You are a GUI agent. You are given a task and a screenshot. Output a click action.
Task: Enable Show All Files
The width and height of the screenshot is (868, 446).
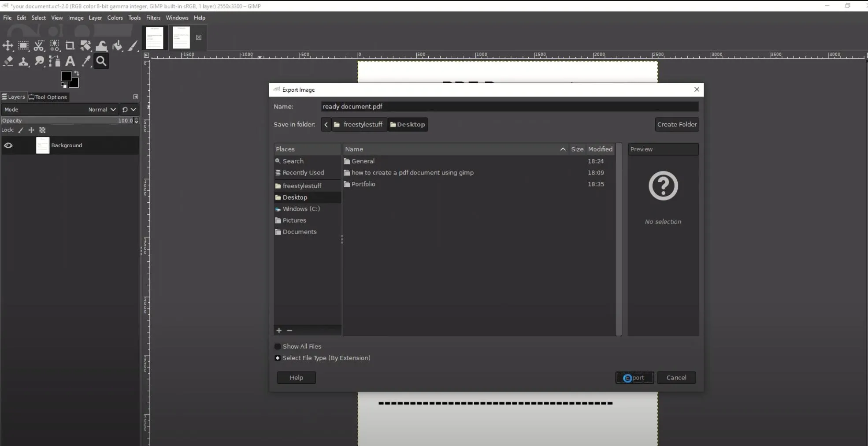278,346
